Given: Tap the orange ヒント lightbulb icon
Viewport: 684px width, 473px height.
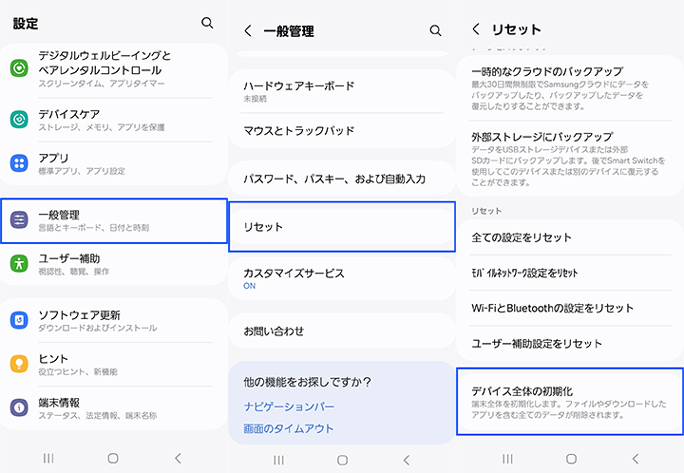Looking at the screenshot, I should (19, 363).
